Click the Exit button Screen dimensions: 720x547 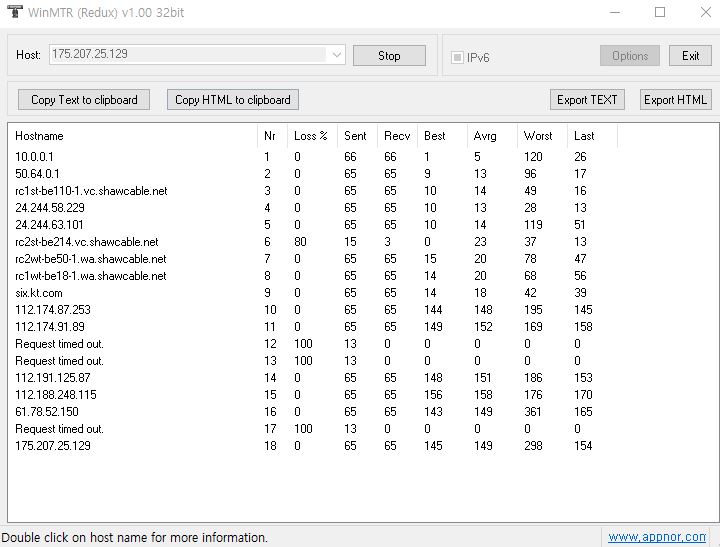click(690, 56)
